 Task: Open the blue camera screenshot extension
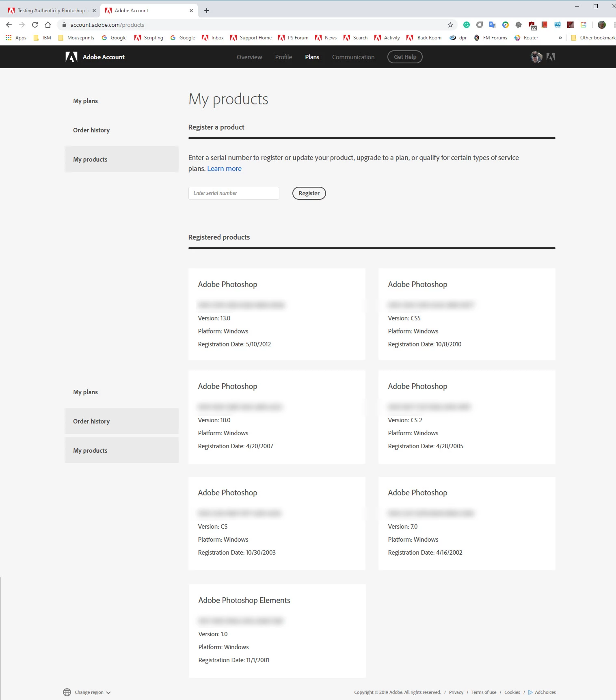click(x=558, y=25)
